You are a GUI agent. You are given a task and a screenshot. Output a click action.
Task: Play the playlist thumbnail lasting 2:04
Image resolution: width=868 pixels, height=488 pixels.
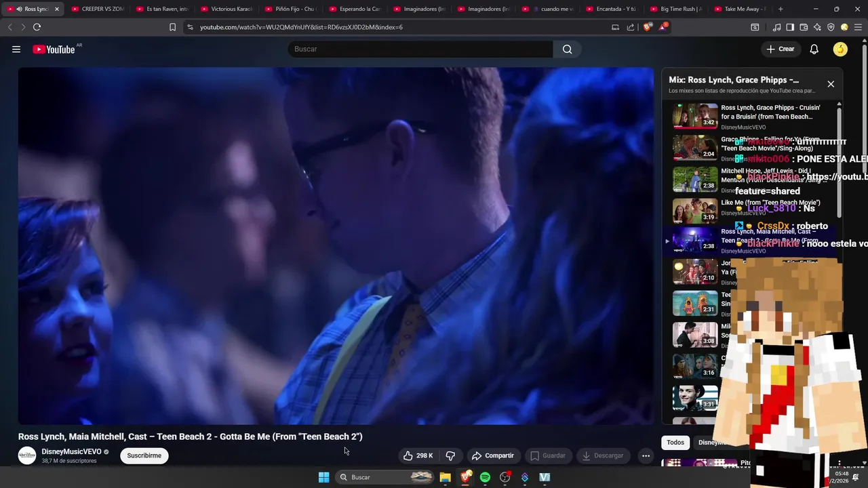pyautogui.click(x=695, y=148)
